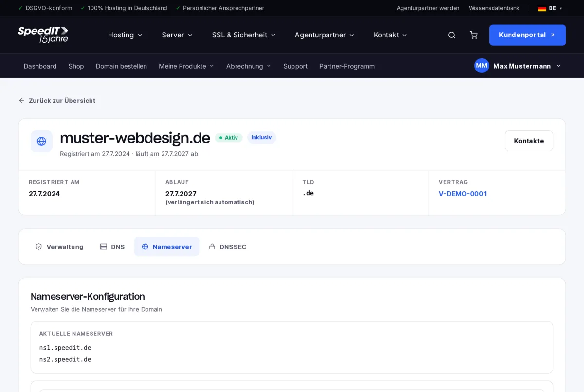This screenshot has height=392, width=584.
Task: Click the Registriert am date 27.7.2024 value
Action: (x=44, y=194)
